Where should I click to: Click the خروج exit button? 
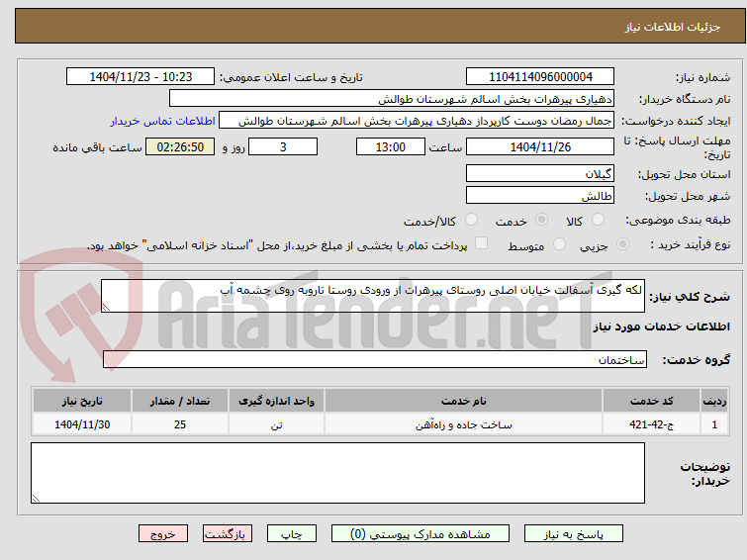[x=163, y=534]
